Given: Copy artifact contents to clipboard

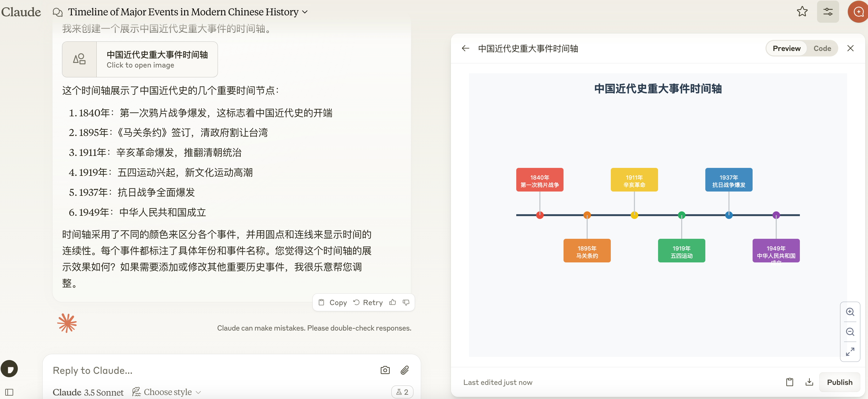Looking at the screenshot, I should (789, 382).
